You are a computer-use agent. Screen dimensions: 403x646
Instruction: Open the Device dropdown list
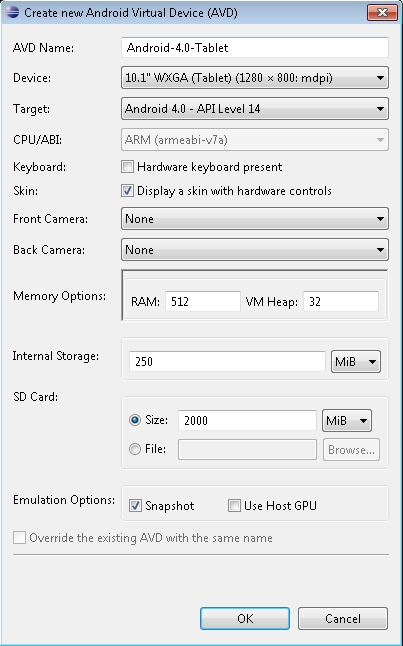point(255,77)
